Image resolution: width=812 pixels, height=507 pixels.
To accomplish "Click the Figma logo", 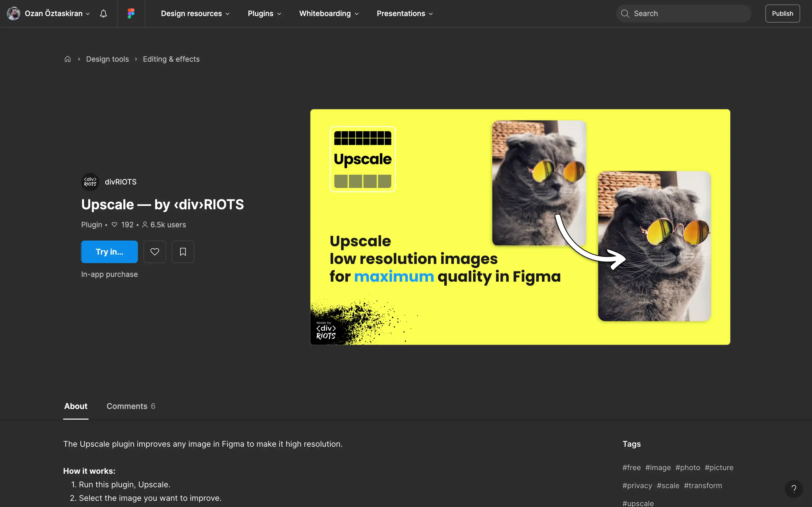I will (131, 14).
